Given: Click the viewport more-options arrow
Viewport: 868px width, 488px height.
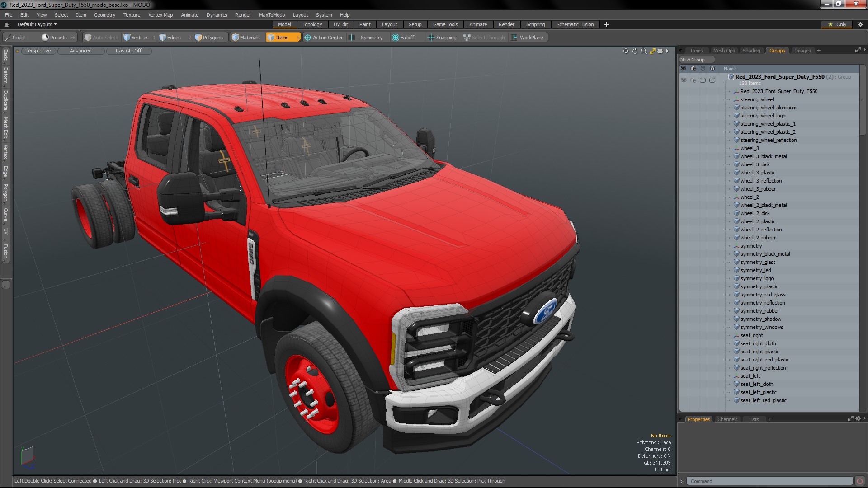Looking at the screenshot, I should pyautogui.click(x=667, y=51).
